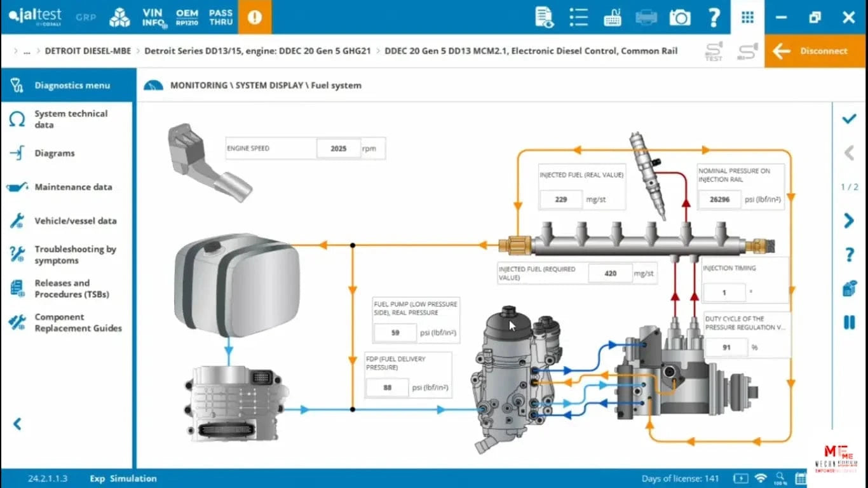Screen dimensions: 868x488
Task: Click the Exp Simulation status text
Action: pyautogui.click(x=123, y=478)
